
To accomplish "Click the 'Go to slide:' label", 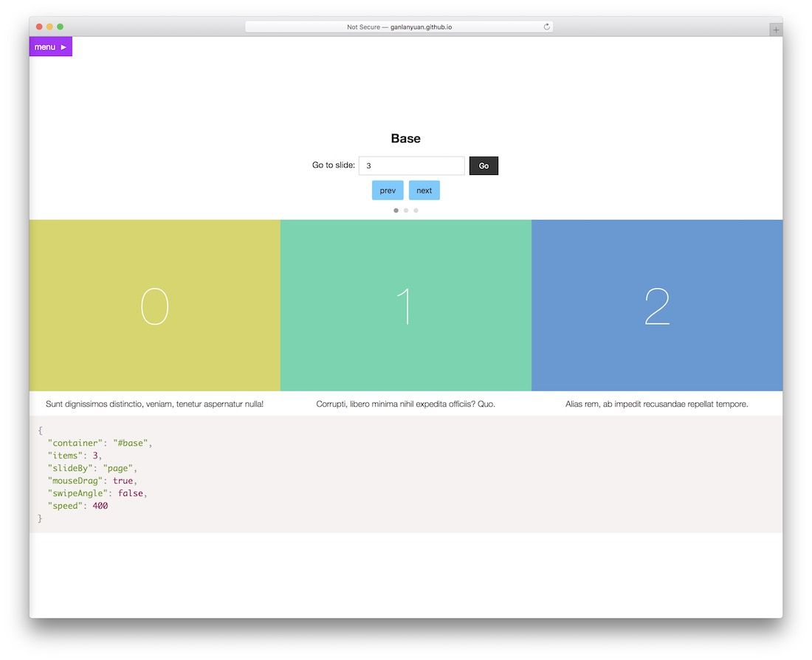I will tap(334, 165).
